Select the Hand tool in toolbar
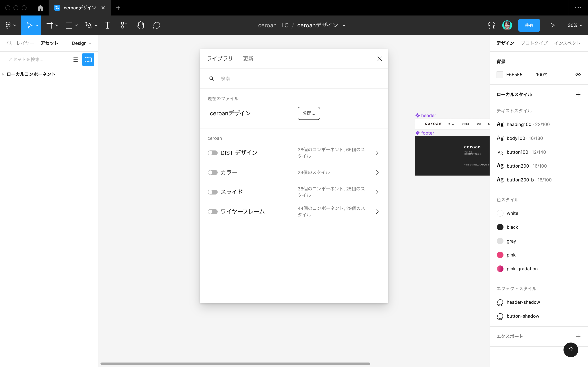588x367 pixels. (140, 25)
